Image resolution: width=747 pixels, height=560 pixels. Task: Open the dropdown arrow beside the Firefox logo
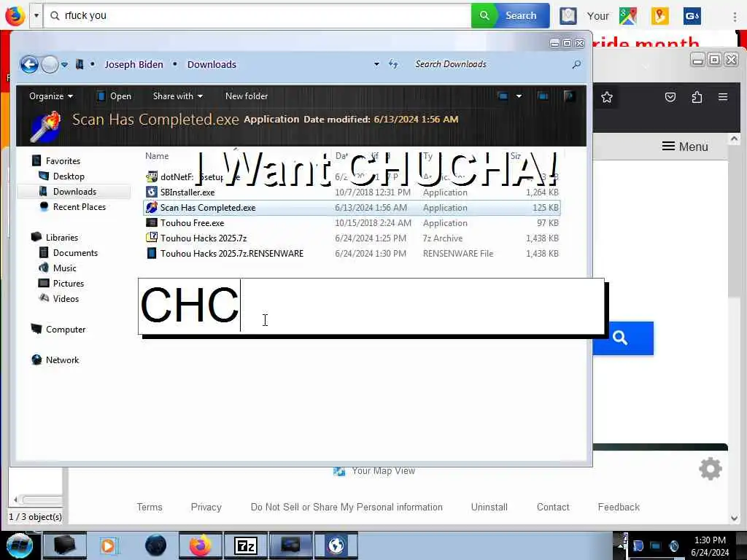point(36,16)
